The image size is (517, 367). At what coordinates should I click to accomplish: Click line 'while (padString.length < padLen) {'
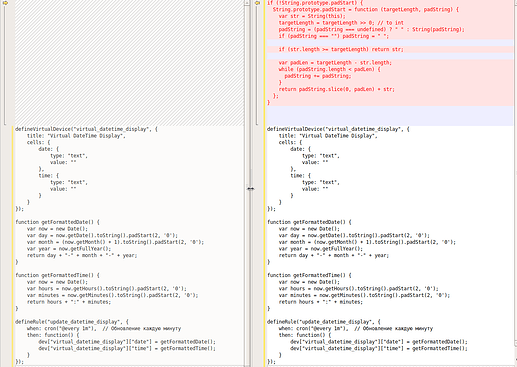coord(329,69)
